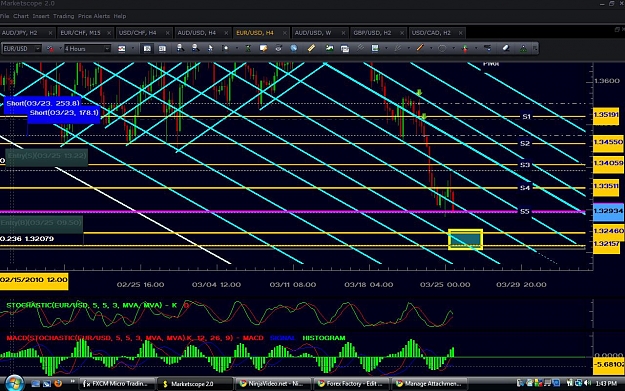Click the 1.32157 yellow price label
The height and width of the screenshot is (391, 625).
(607, 244)
